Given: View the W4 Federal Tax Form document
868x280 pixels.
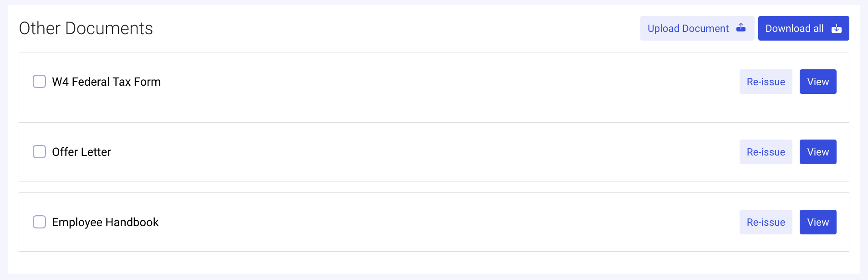Looking at the screenshot, I should (x=818, y=82).
